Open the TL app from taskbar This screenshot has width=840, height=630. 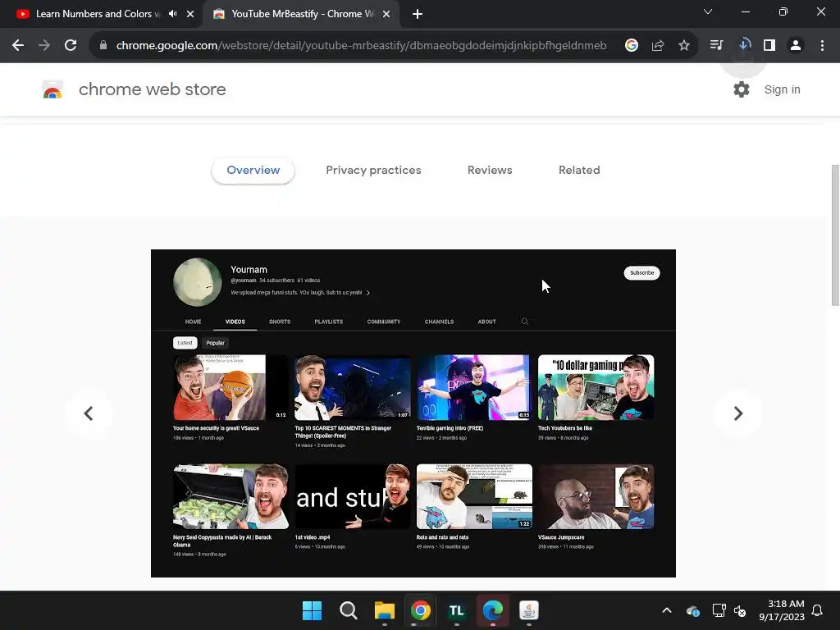pos(456,610)
